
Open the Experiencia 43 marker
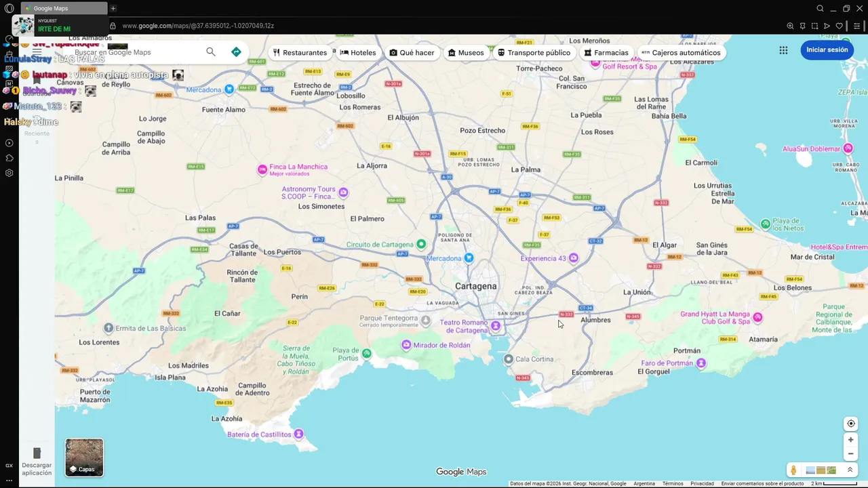574,258
